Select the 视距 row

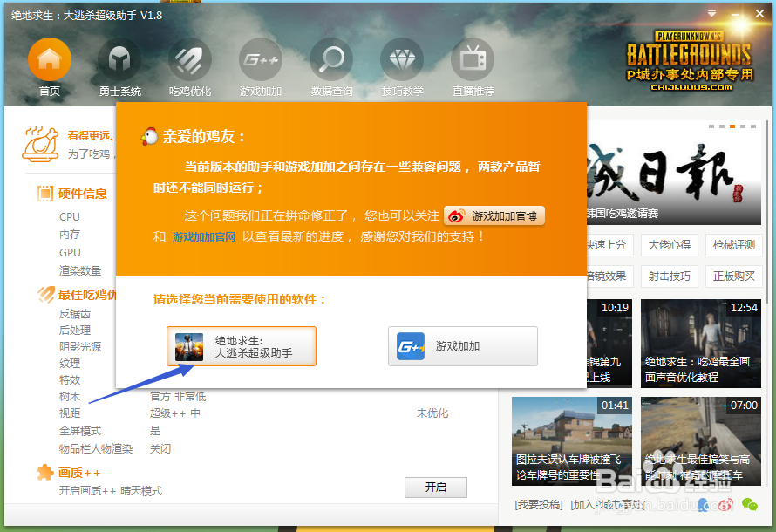(70, 413)
